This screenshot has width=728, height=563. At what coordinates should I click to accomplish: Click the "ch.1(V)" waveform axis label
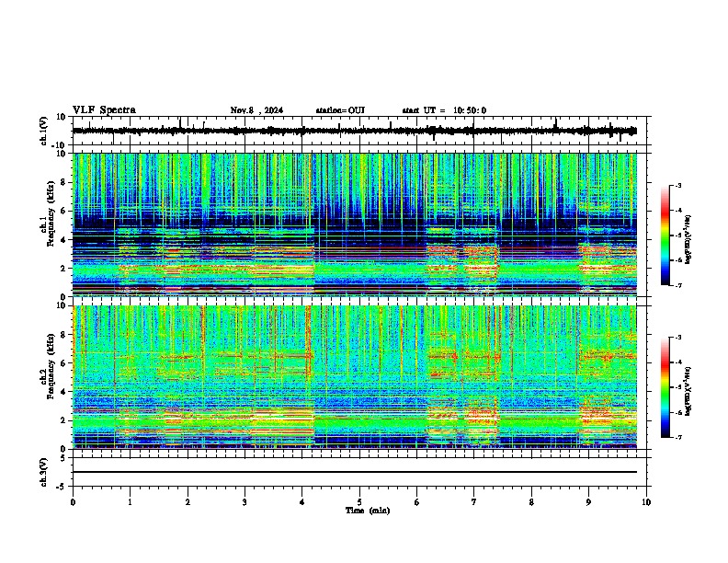pos(43,131)
